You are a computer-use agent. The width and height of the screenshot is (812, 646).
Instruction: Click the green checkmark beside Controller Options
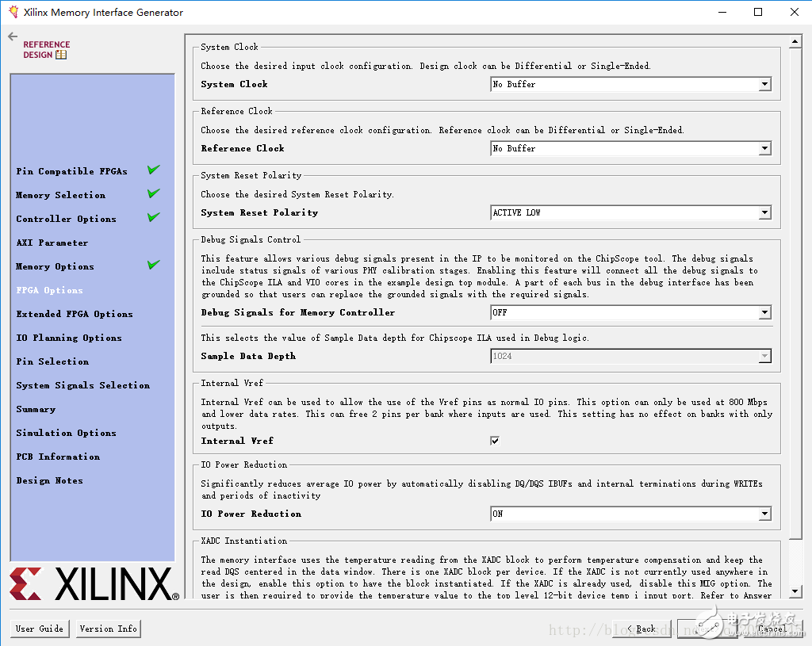point(153,218)
